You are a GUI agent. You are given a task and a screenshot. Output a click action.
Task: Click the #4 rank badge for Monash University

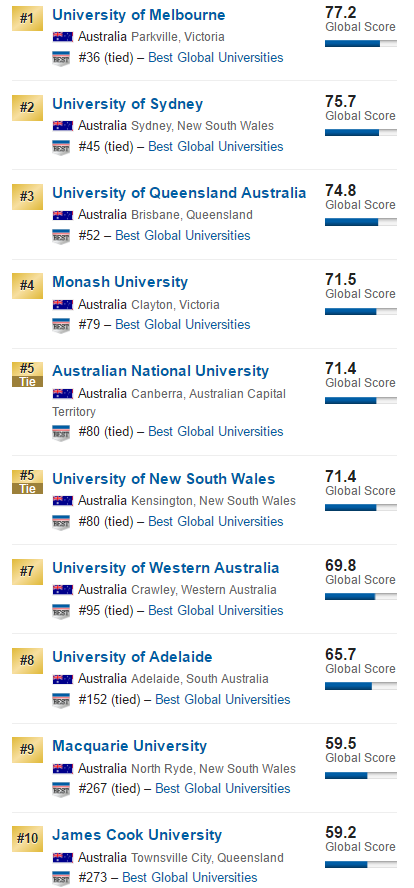(x=27, y=285)
